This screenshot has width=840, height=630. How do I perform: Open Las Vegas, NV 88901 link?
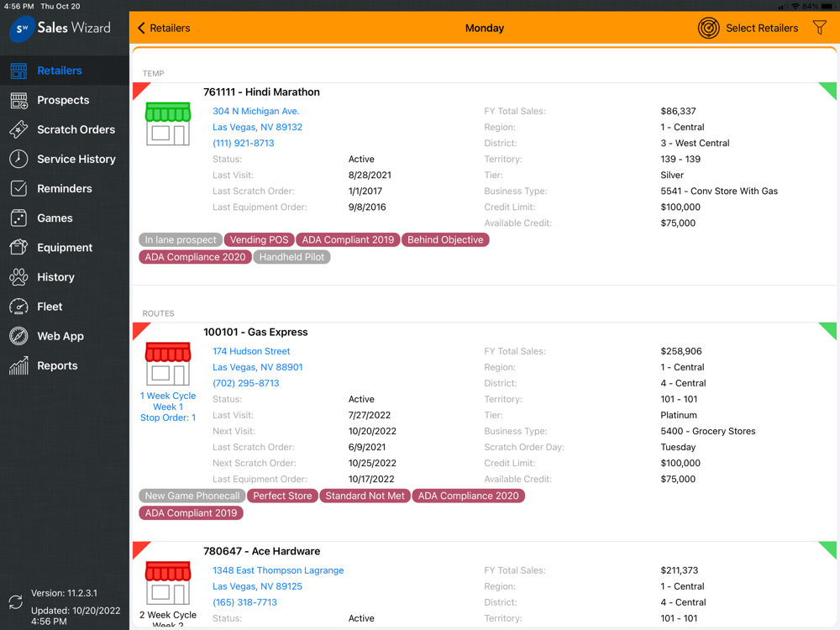pos(258,367)
